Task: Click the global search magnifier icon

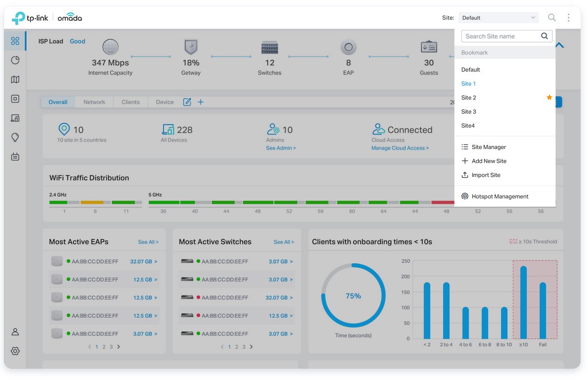Action: point(552,18)
